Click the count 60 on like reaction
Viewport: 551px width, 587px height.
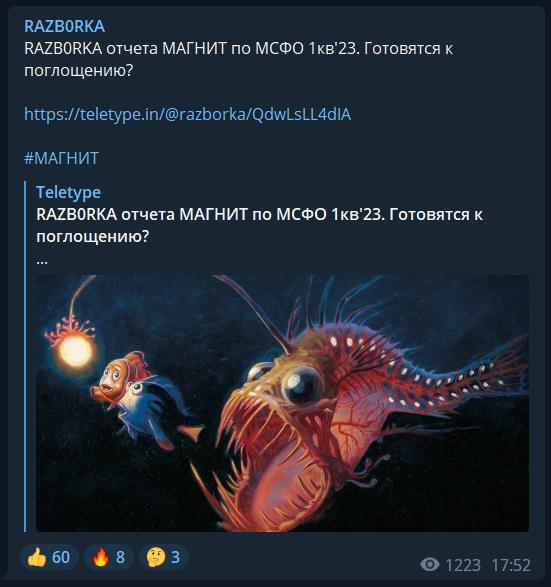point(61,557)
